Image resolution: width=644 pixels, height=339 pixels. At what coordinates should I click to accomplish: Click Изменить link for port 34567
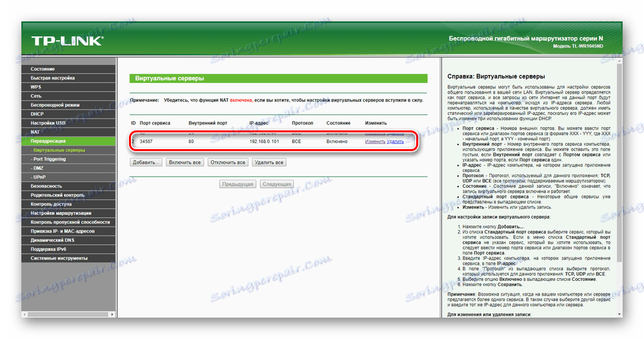click(375, 141)
